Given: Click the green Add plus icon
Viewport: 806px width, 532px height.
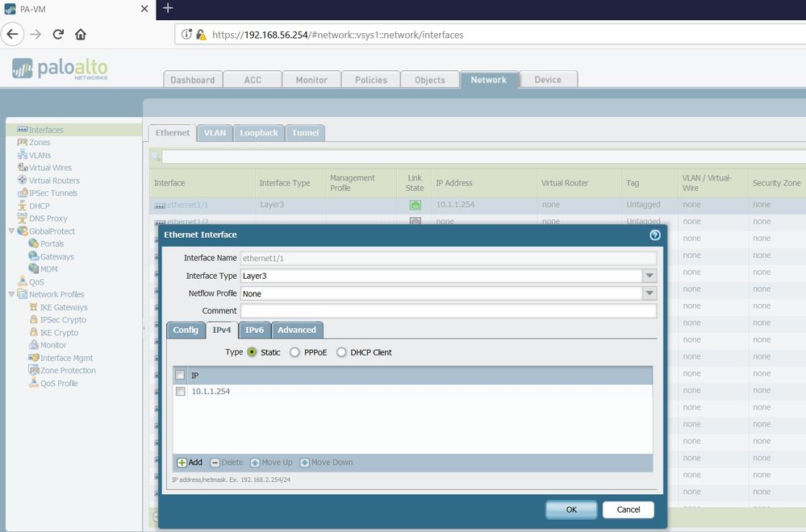Looking at the screenshot, I should [x=182, y=463].
